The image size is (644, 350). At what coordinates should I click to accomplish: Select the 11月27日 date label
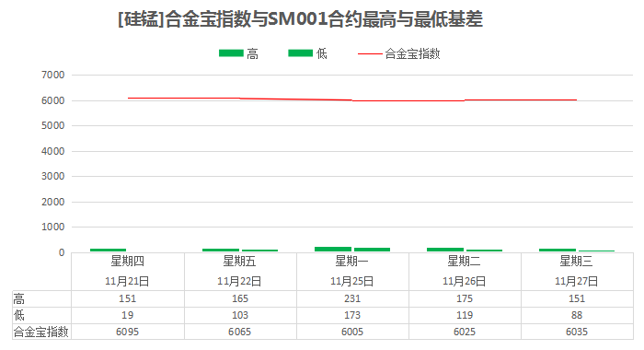pos(576,281)
